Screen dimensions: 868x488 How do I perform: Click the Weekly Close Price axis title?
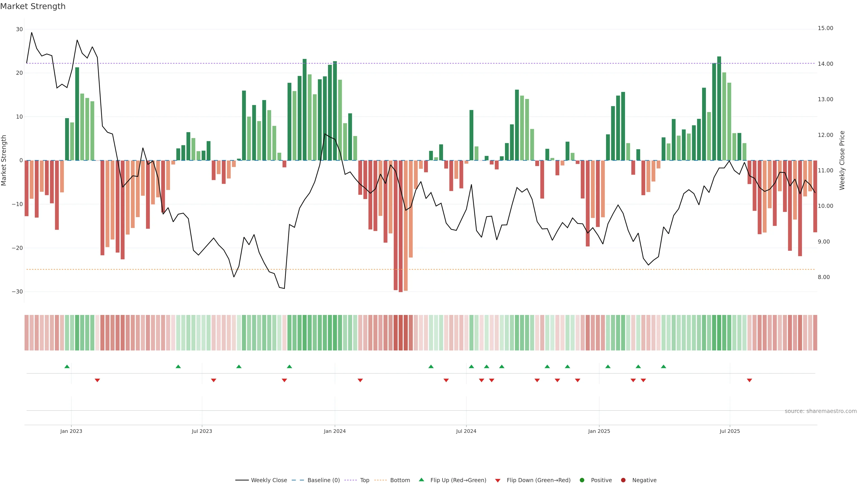pyautogui.click(x=842, y=160)
